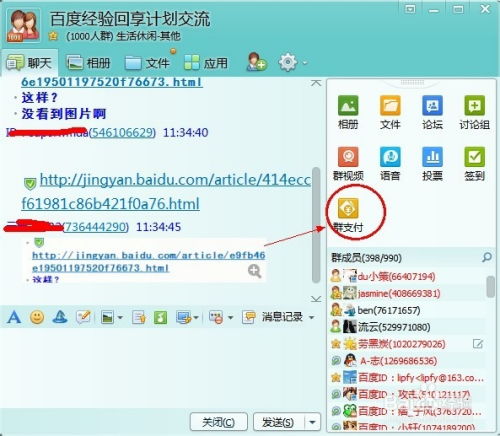The image size is (500, 436).
Task: Switch to the 文件 tab
Action: tap(147, 63)
